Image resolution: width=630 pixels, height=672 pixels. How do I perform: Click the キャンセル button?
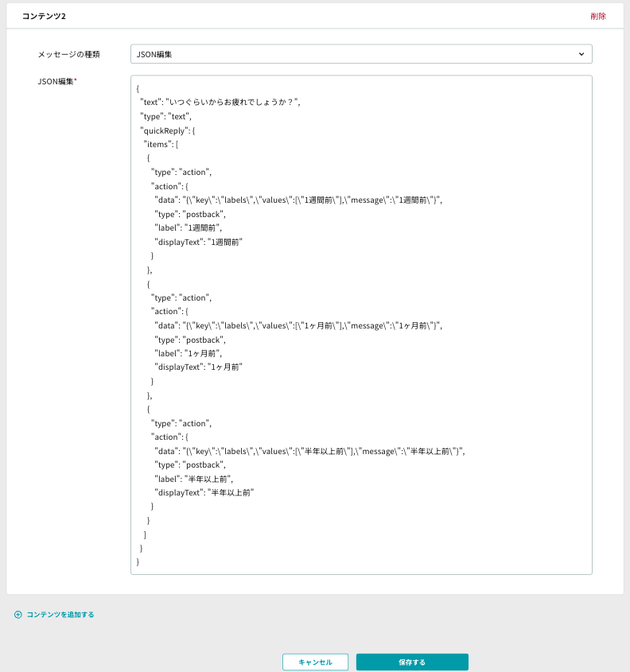tap(316, 662)
